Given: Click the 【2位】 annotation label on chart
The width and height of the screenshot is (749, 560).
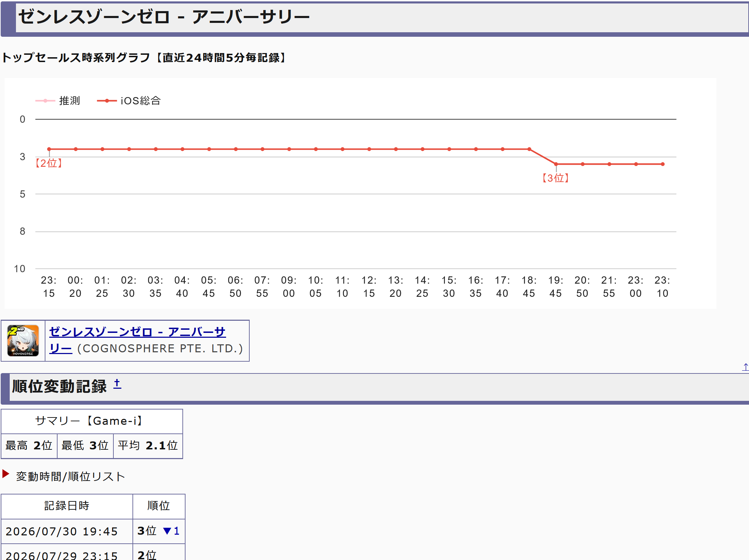Looking at the screenshot, I should pos(49,163).
